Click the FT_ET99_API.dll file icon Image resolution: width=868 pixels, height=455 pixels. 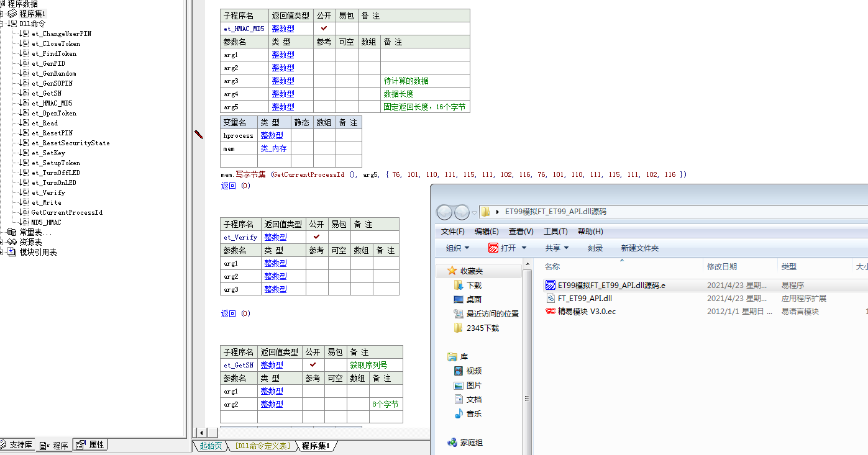coord(550,299)
